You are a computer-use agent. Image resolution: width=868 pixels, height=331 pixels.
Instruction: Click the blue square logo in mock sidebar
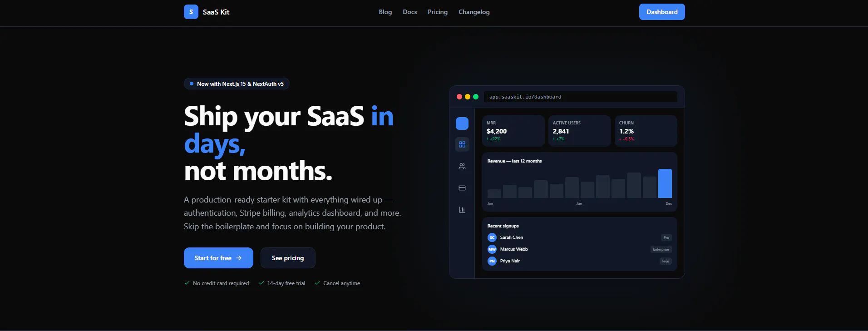(x=462, y=124)
